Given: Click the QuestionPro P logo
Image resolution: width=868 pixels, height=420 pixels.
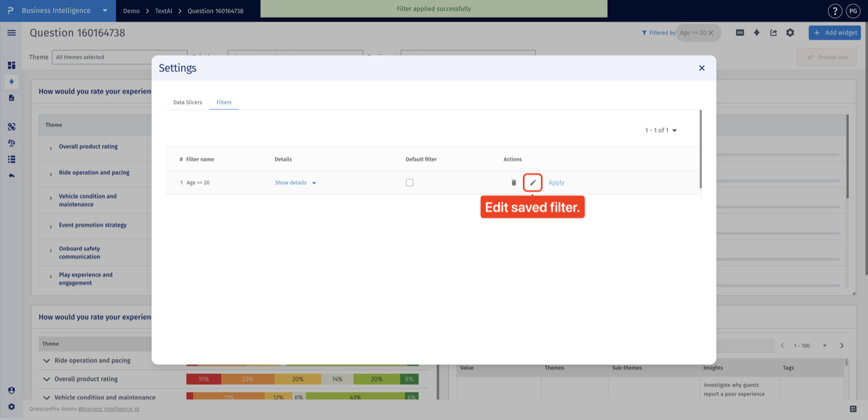Looking at the screenshot, I should [x=10, y=11].
